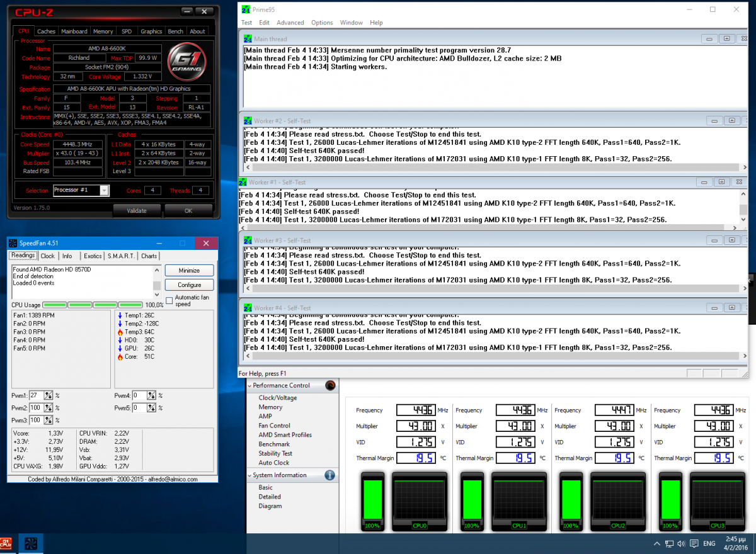Click the ENG language indicator in the tray

(709, 543)
